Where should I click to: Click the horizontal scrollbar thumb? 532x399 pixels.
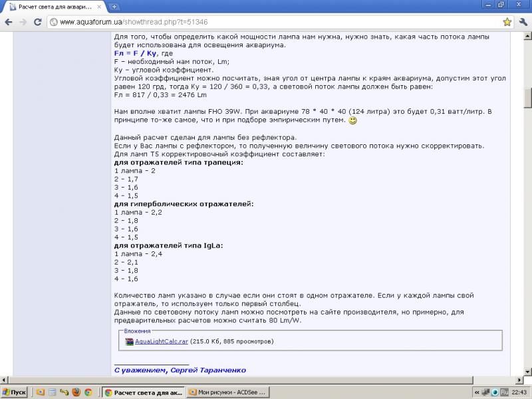pyautogui.click(x=240, y=380)
